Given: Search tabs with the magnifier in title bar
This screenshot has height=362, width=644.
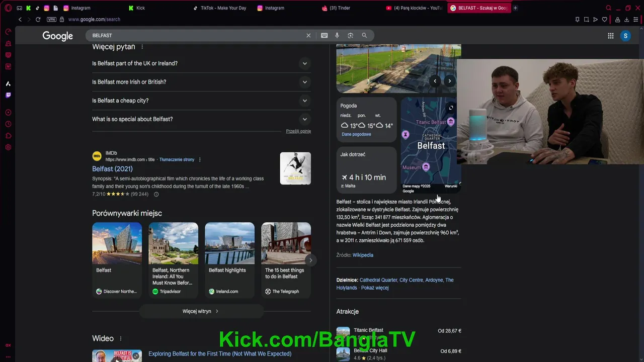Looking at the screenshot, I should click(608, 8).
